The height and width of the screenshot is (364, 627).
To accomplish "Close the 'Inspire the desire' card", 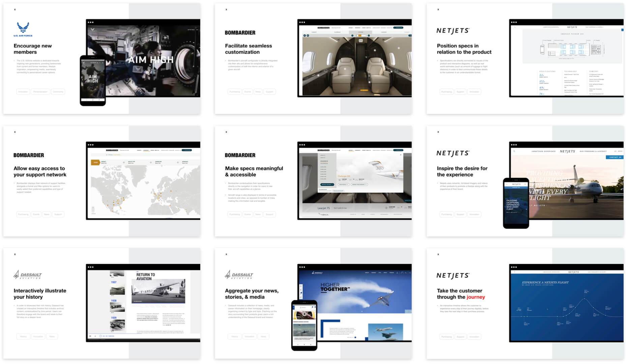I will [x=438, y=132].
